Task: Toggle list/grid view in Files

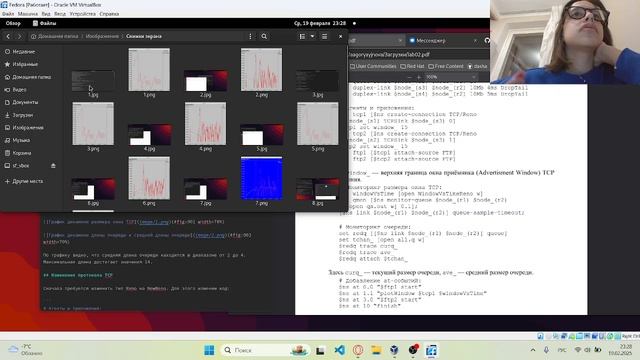Action: [x=302, y=36]
